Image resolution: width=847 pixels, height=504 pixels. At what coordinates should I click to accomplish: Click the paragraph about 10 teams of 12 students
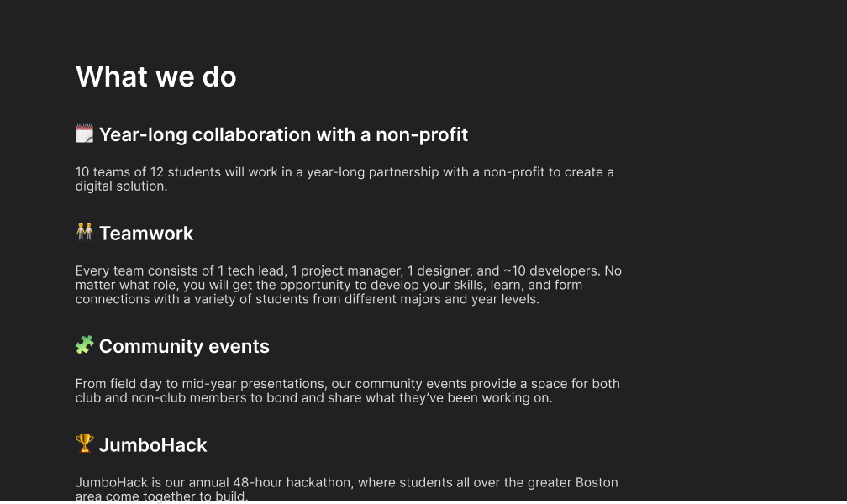pos(345,179)
